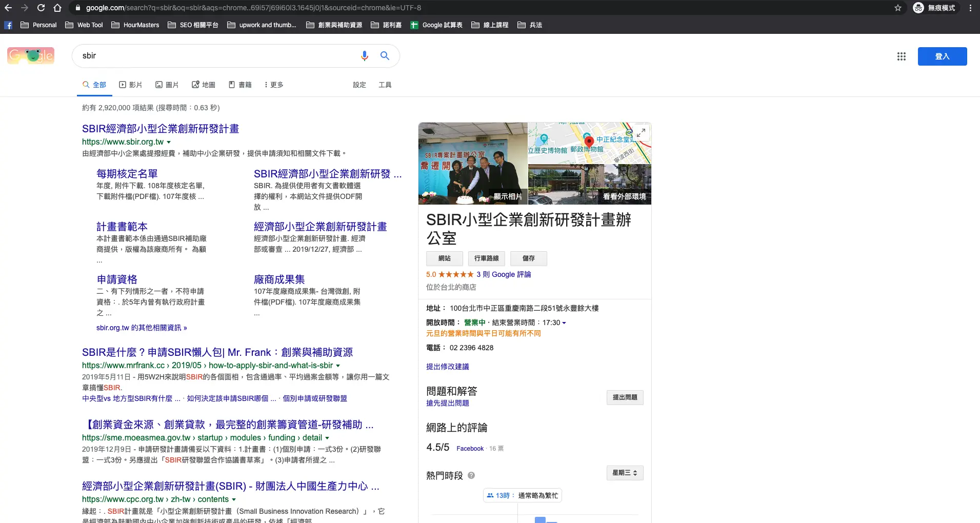Open the Google 試算表 bookmark
The height and width of the screenshot is (523, 980).
click(x=436, y=25)
